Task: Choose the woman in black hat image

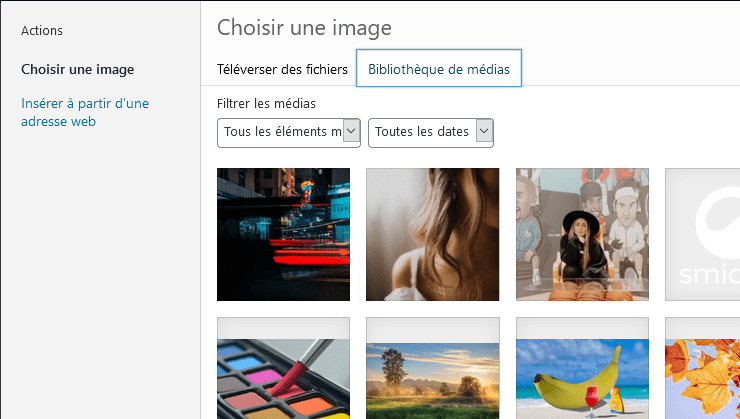Action: (x=582, y=234)
